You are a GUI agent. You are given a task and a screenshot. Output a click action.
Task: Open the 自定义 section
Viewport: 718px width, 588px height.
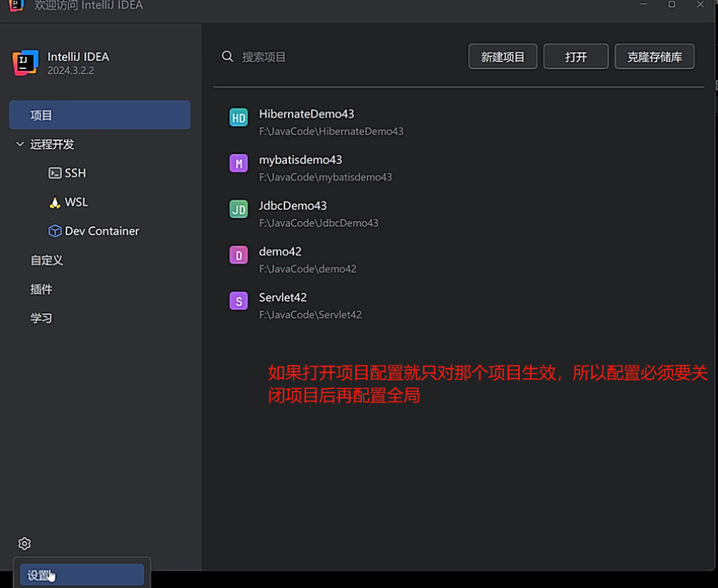click(x=47, y=260)
